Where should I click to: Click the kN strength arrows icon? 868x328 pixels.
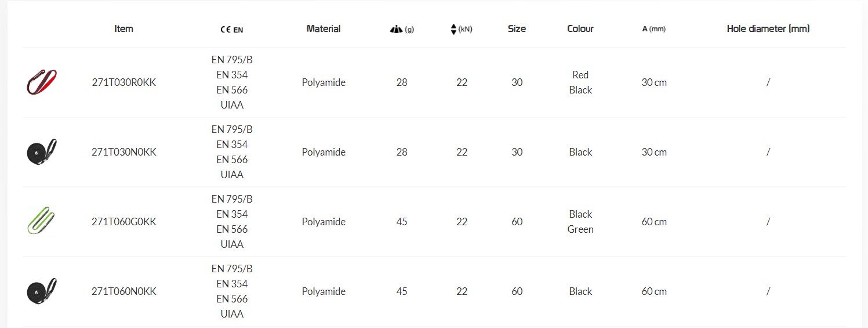click(453, 29)
